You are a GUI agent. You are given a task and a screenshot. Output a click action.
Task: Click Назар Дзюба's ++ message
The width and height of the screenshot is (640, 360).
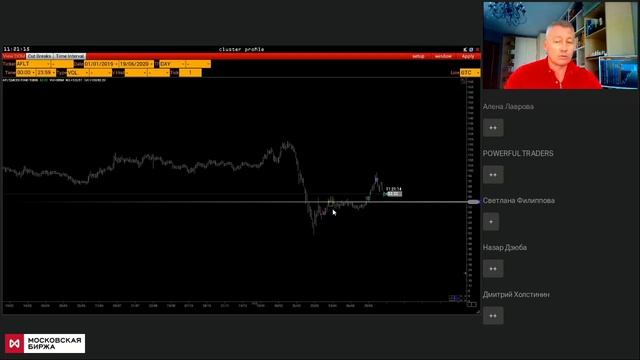(493, 269)
